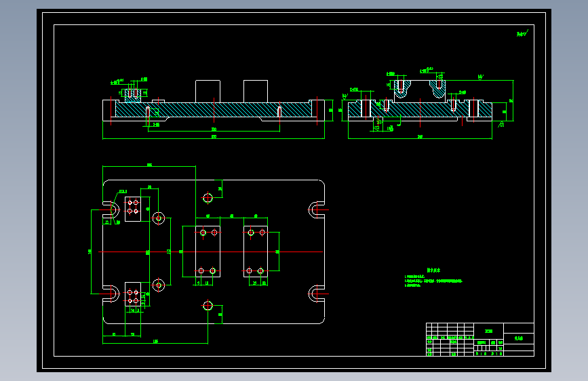Screen dimensions: 588x381
Task: Select the right upright block in front view
Action: pos(256,91)
